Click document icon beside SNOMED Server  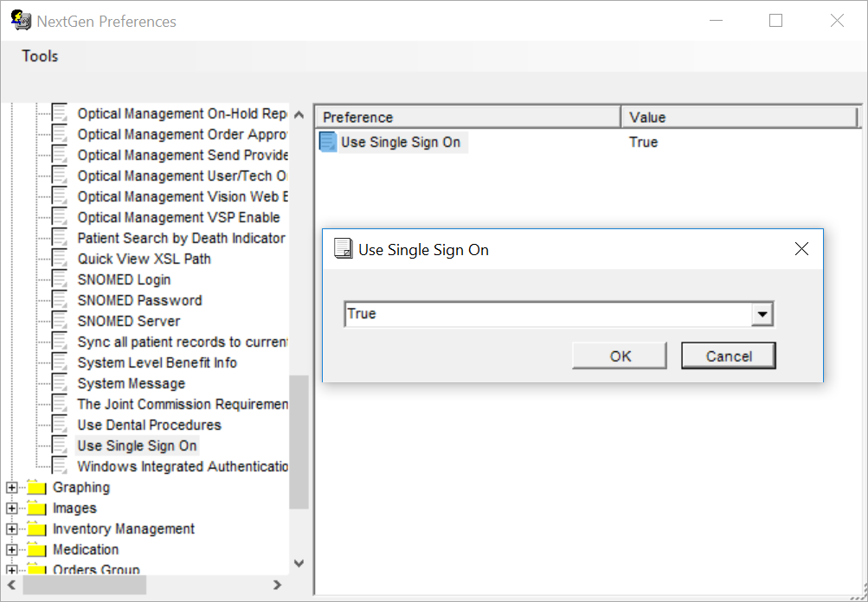click(59, 321)
